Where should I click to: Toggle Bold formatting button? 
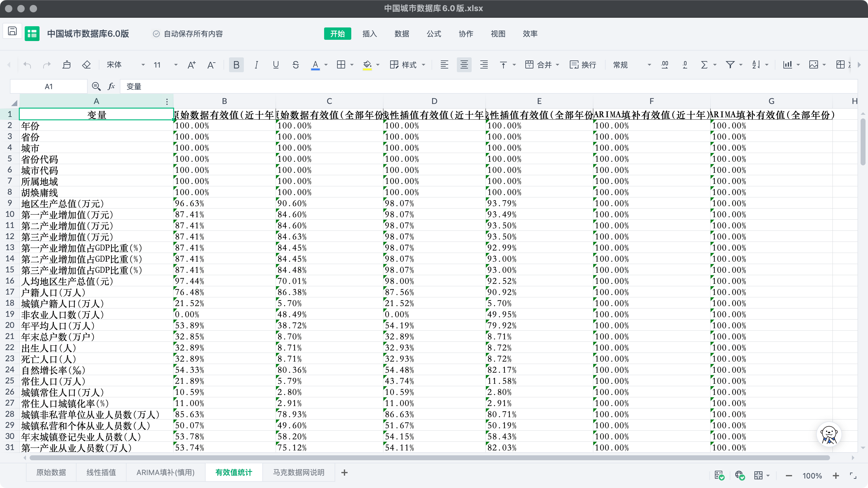coord(236,65)
